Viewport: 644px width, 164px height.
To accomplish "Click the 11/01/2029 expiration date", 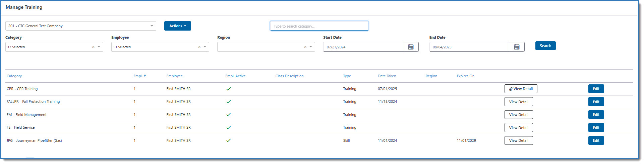I will coord(466,140).
